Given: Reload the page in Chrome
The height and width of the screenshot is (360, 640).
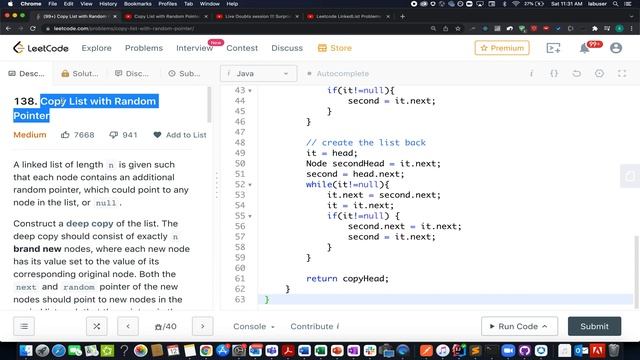Looking at the screenshot, I should [33, 29].
